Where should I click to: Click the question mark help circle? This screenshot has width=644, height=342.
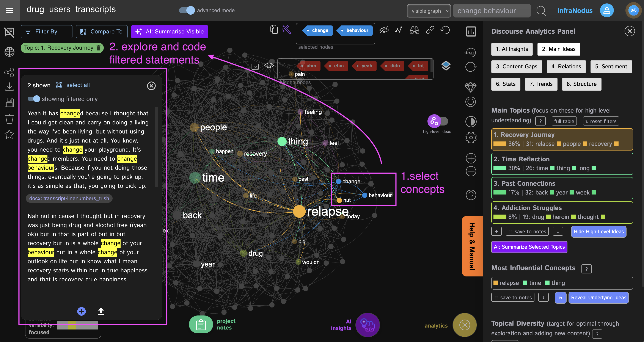tap(471, 195)
